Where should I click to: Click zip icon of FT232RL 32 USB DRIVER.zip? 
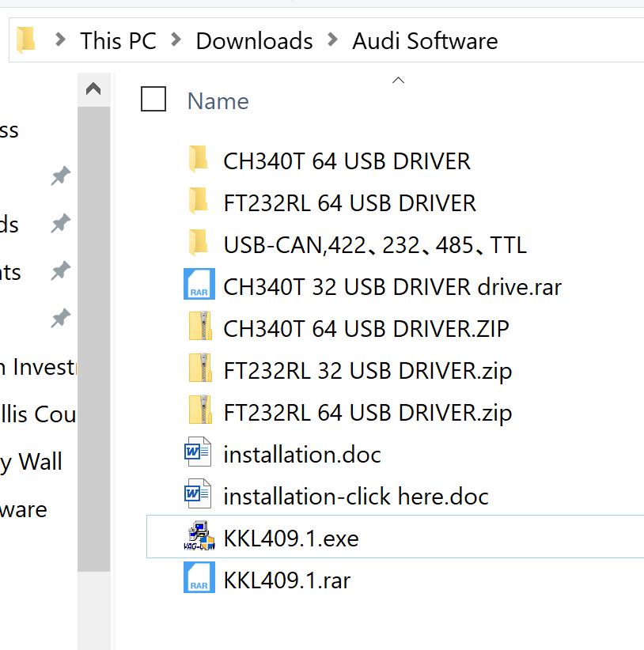200,368
